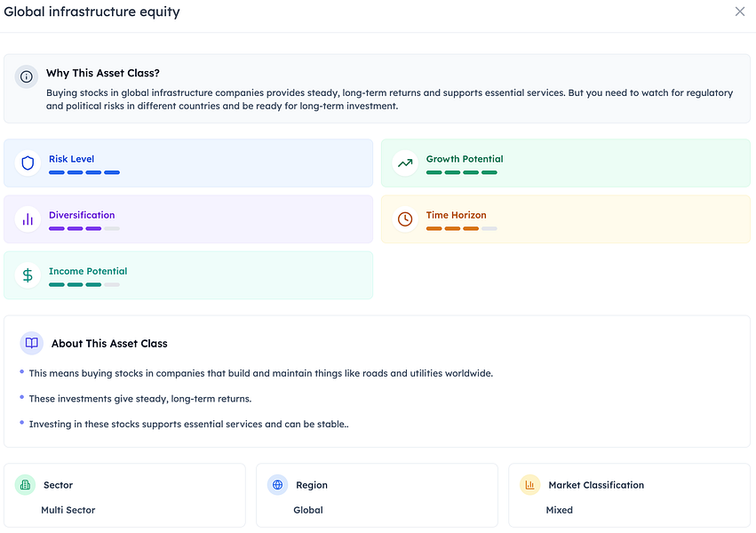756x533 pixels.
Task: Close the Global infrastructure equity dialog
Action: [740, 12]
